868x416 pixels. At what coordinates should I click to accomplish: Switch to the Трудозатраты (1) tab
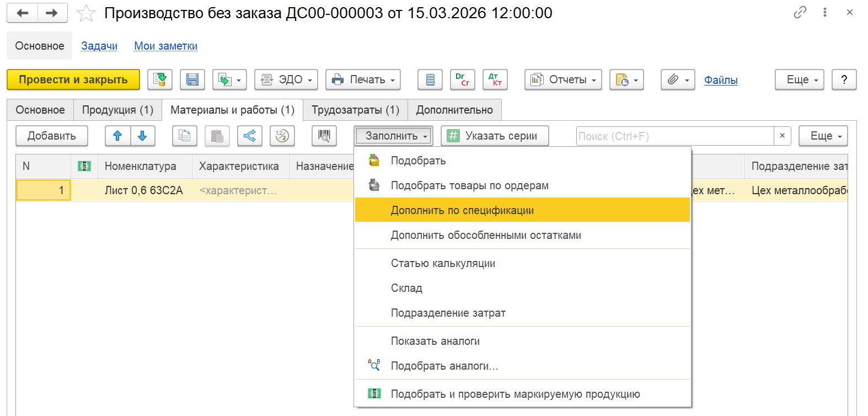pyautogui.click(x=355, y=110)
